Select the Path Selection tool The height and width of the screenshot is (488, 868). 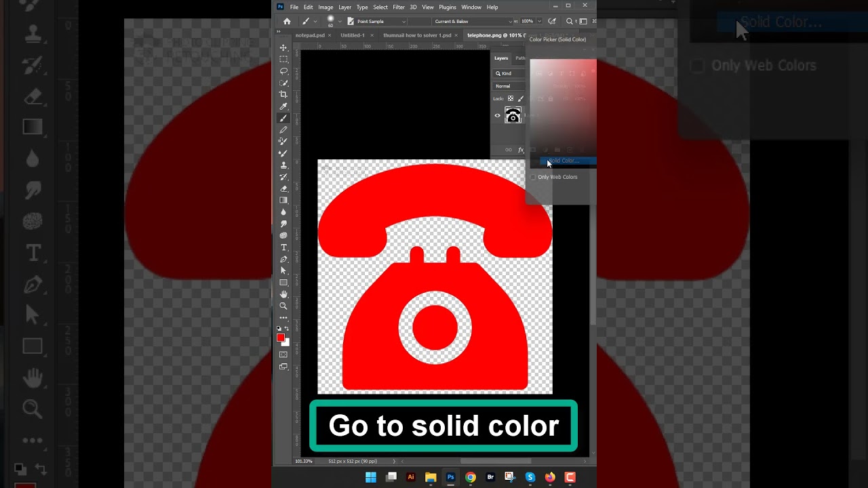tap(283, 271)
